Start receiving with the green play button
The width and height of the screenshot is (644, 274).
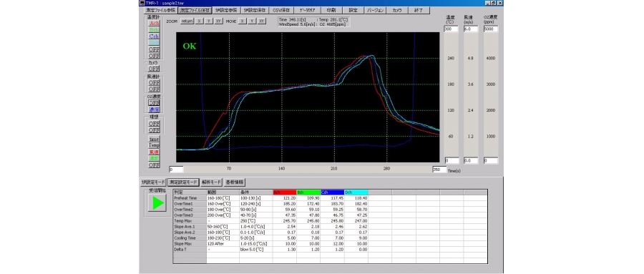tap(157, 203)
